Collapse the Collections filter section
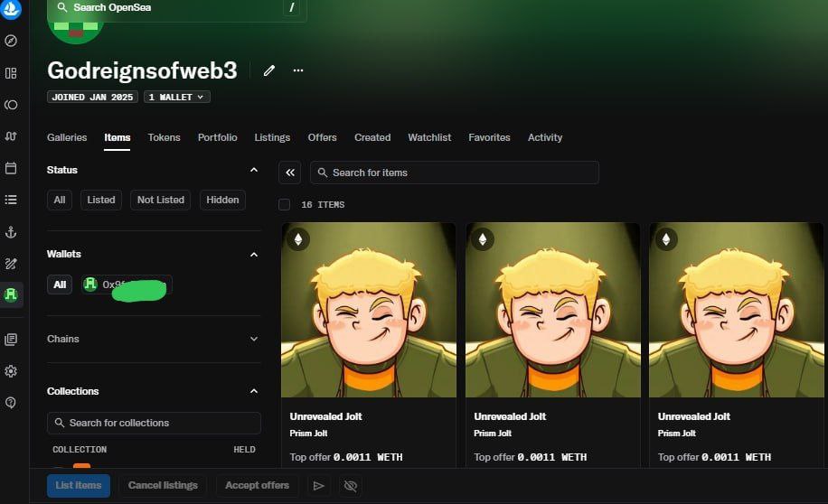The width and height of the screenshot is (828, 504). click(254, 391)
